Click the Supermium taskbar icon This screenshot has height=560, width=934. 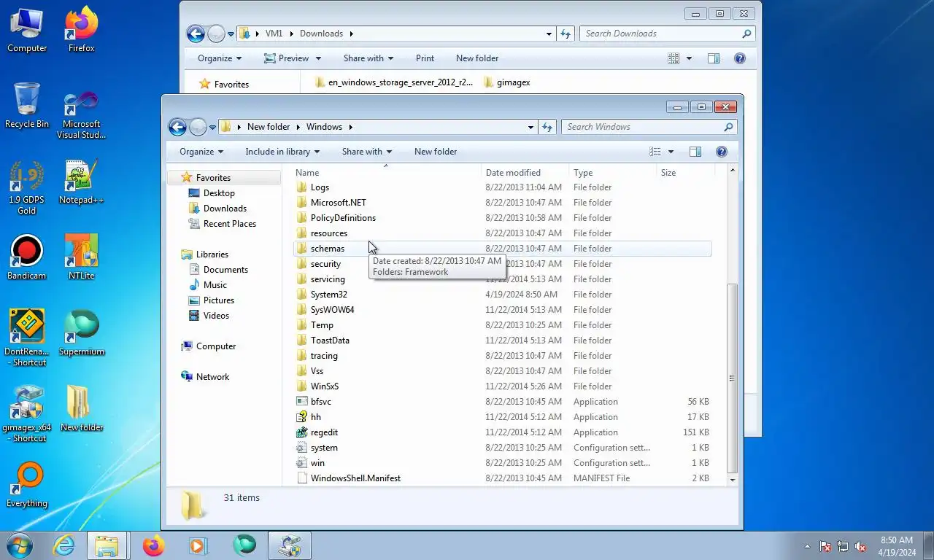click(244, 545)
